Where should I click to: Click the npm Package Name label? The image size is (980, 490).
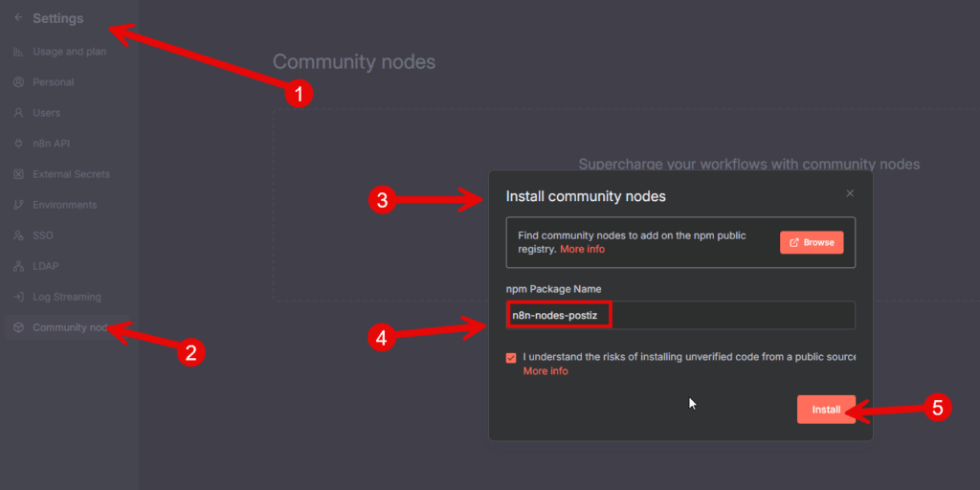pyautogui.click(x=553, y=289)
